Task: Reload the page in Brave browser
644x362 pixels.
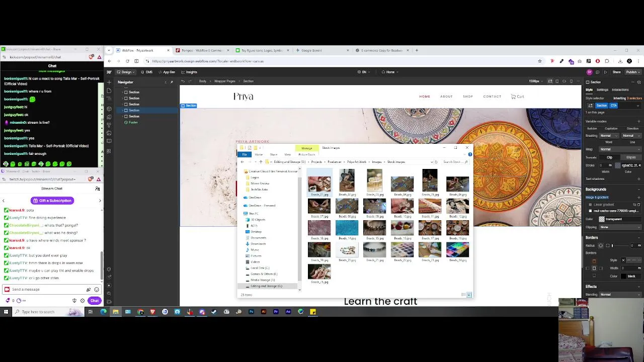Action: pos(127,61)
